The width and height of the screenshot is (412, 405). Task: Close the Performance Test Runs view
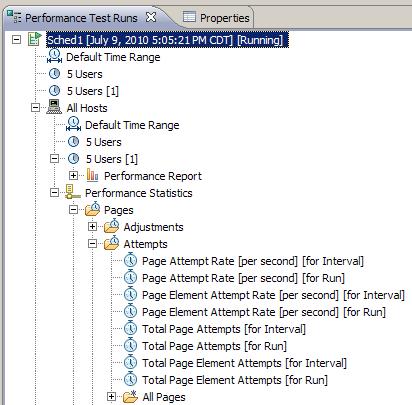[151, 17]
